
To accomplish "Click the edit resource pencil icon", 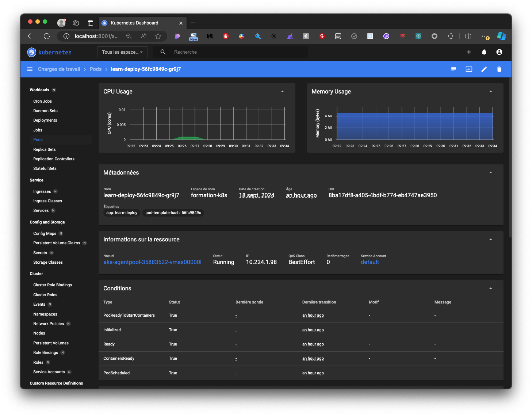I will point(484,69).
